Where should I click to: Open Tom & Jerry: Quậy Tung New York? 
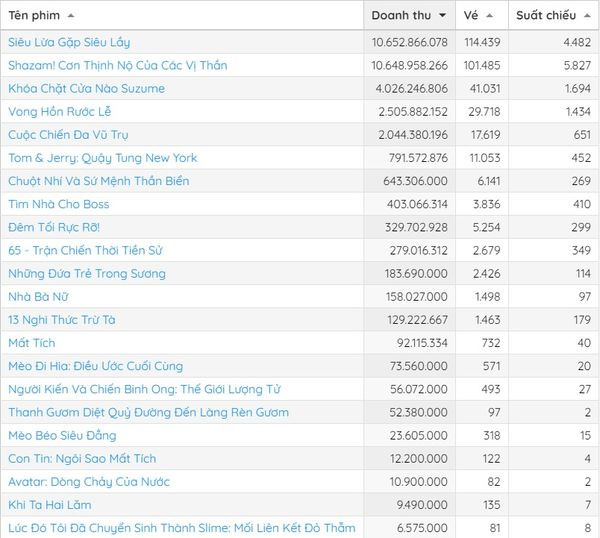pyautogui.click(x=102, y=158)
